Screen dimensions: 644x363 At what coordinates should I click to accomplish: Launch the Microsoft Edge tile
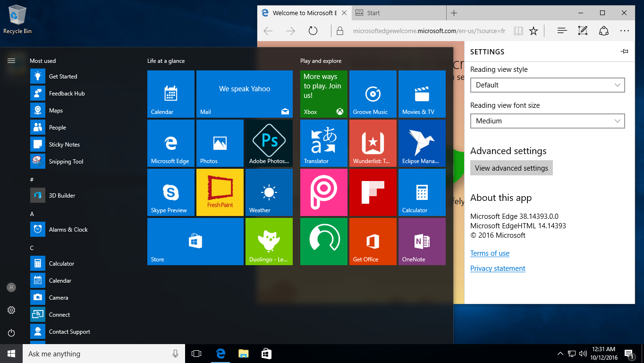click(171, 143)
